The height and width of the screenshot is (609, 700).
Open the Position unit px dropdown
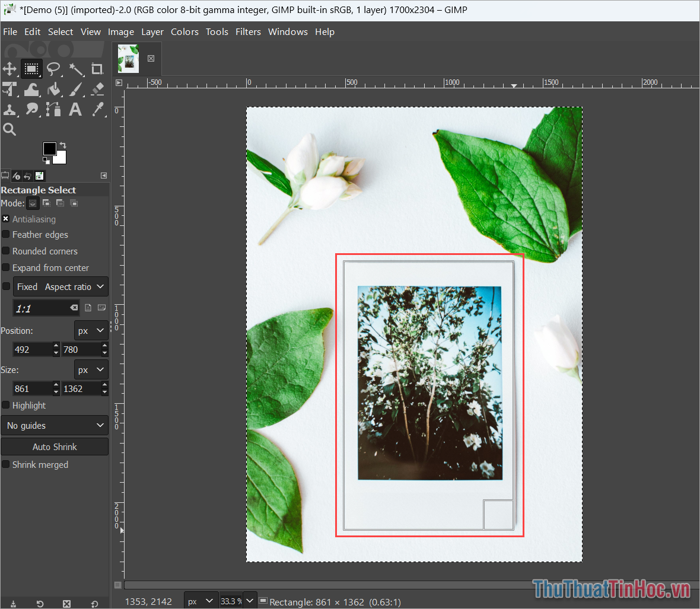coord(91,331)
